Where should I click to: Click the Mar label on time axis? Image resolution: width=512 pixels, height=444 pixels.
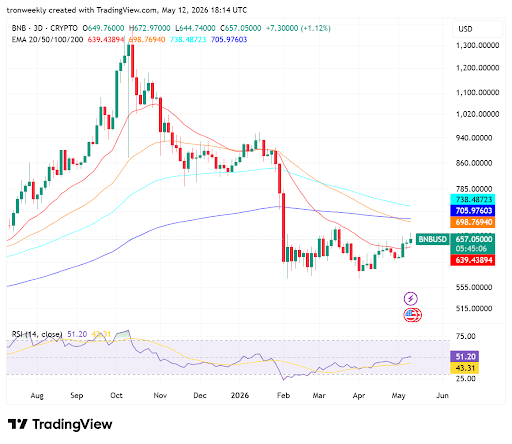[x=319, y=396]
